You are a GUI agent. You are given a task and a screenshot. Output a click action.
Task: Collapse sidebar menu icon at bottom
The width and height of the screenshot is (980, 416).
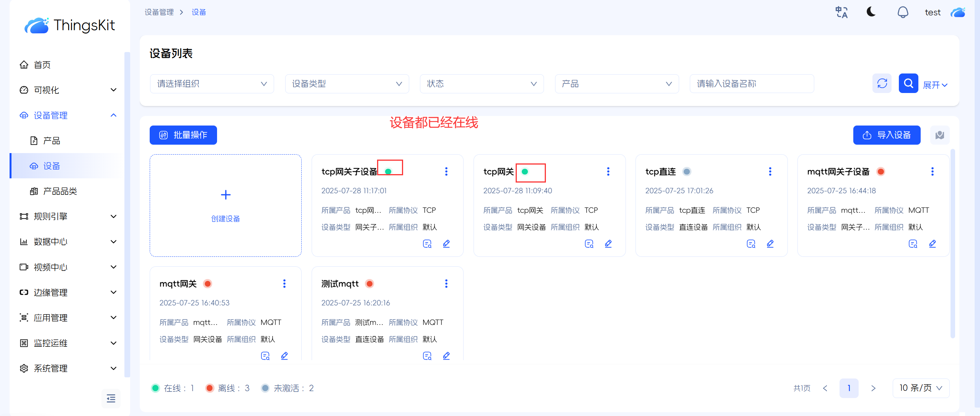point(111,398)
